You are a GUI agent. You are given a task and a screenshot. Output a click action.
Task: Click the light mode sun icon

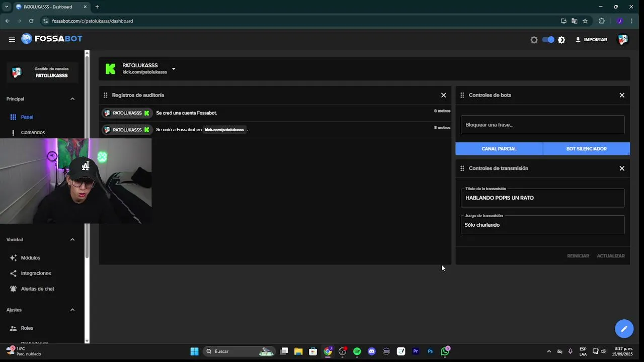click(x=534, y=40)
